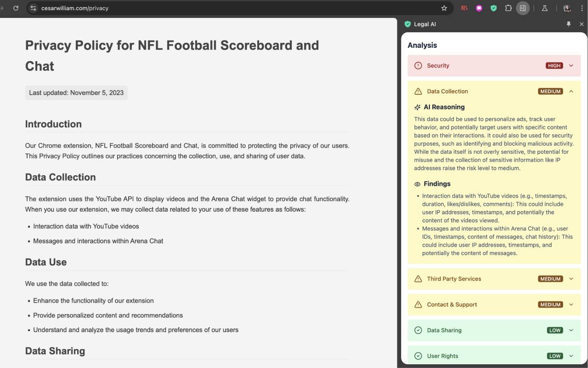Expand the Contact & Support chevron
The width and height of the screenshot is (588, 368).
point(571,305)
